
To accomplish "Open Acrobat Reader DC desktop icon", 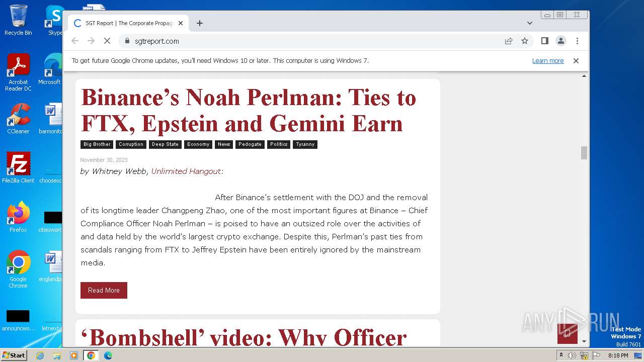I will tap(18, 73).
